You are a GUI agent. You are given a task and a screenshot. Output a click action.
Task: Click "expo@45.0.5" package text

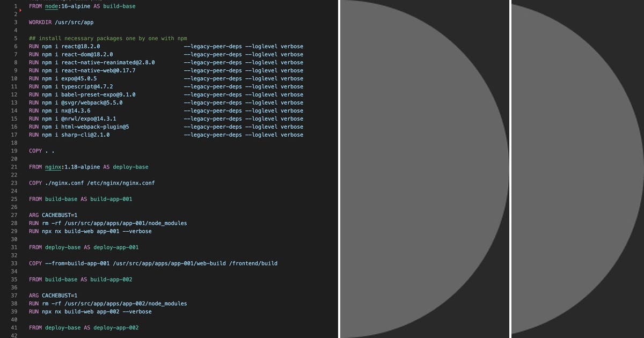[79, 79]
